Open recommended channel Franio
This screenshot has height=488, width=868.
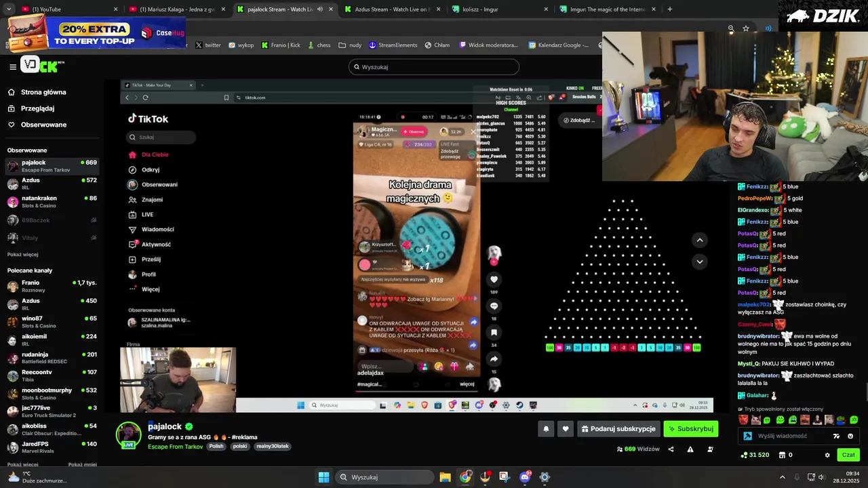(52, 286)
